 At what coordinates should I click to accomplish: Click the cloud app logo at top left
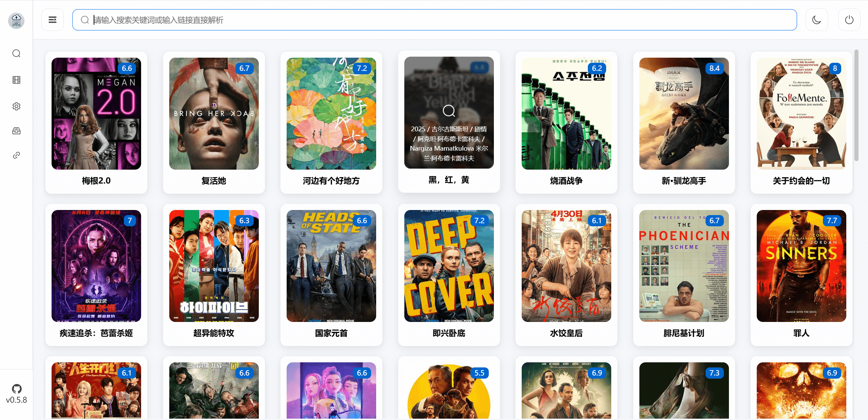16,20
